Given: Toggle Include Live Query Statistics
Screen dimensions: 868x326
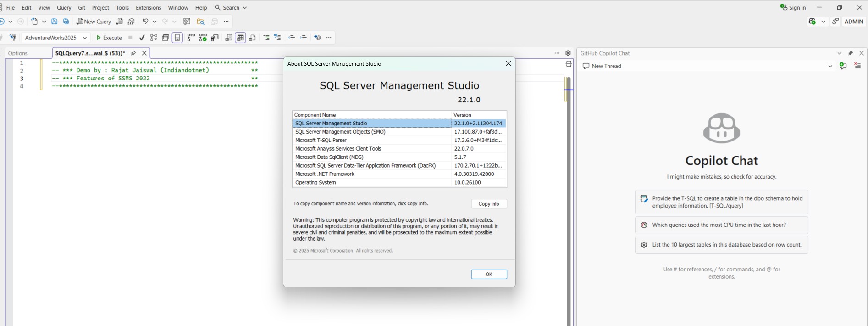Looking at the screenshot, I should click(203, 38).
